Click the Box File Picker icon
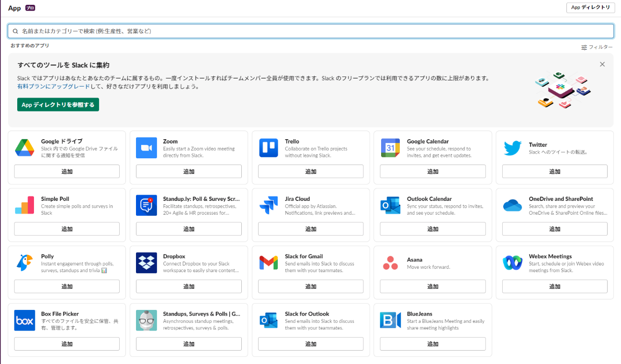The height and width of the screenshot is (364, 621). tap(24, 320)
